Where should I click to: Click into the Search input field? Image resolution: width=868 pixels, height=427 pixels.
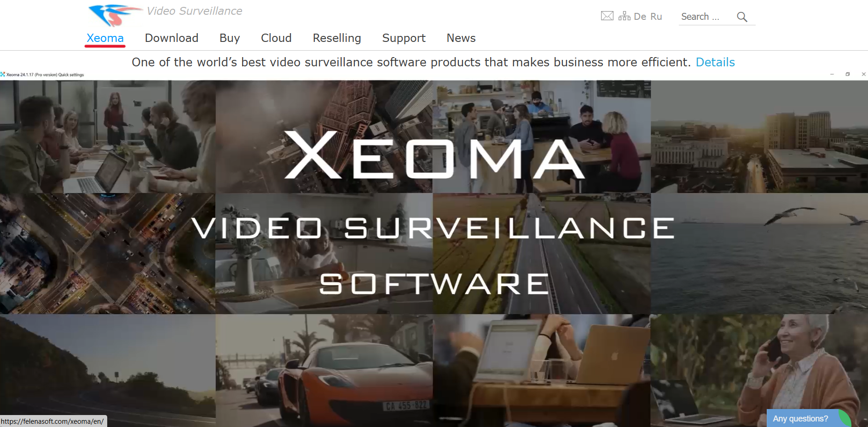click(x=706, y=17)
